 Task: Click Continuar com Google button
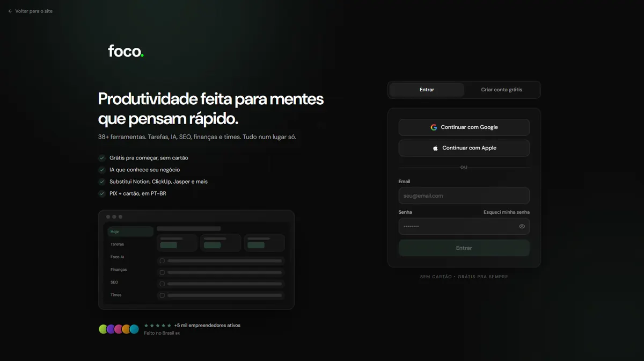tap(464, 127)
